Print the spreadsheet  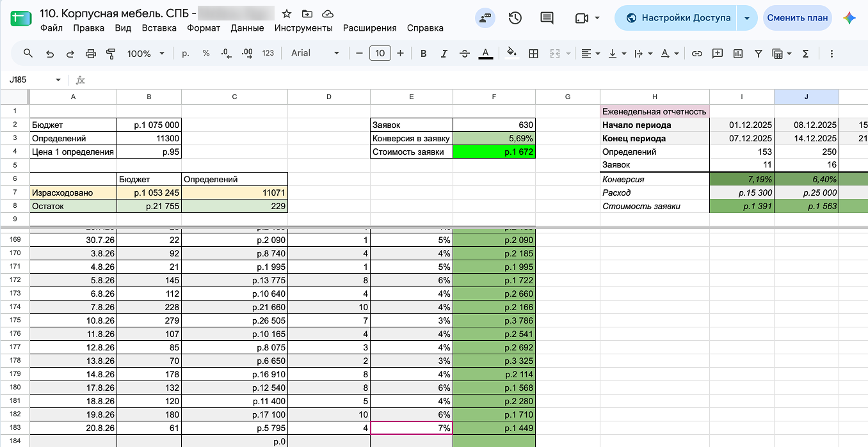point(91,54)
